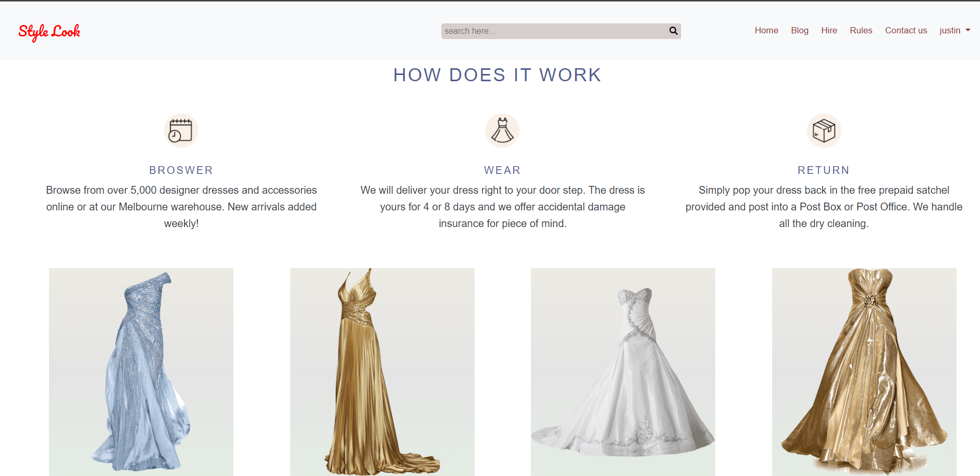Select the gold pleated gown thumbnail
980x476 pixels.
pos(382,372)
